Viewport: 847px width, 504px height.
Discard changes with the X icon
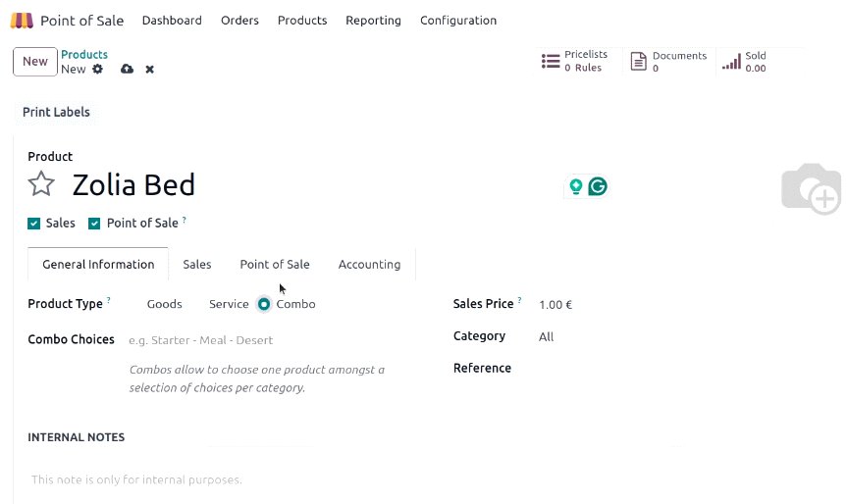tap(149, 69)
